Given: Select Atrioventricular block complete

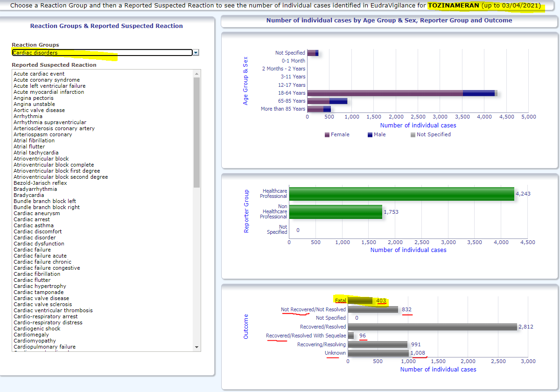Looking at the screenshot, I should click(54, 165).
